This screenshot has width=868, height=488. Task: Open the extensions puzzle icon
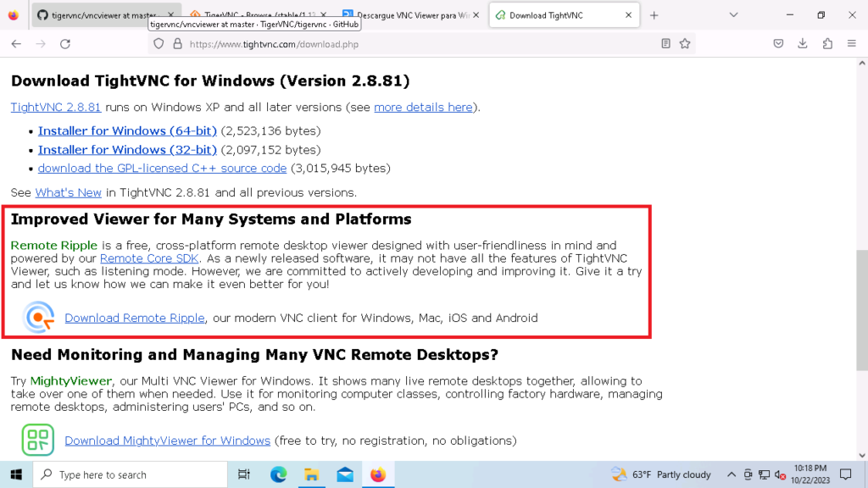pyautogui.click(x=827, y=44)
